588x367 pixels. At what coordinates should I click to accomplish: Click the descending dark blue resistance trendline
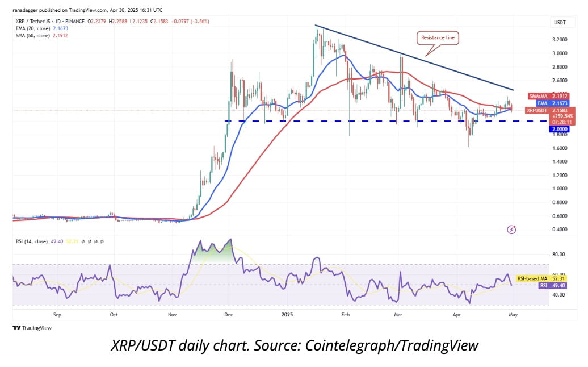(x=414, y=57)
